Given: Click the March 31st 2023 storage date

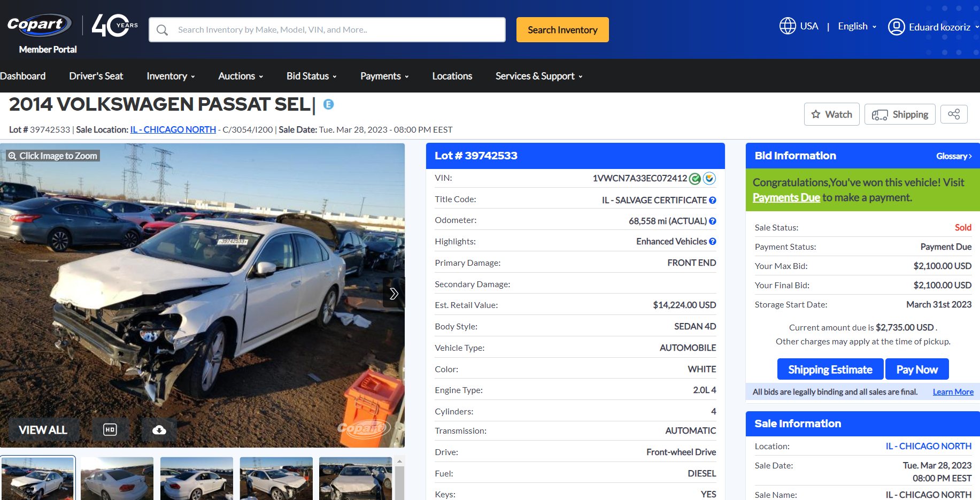Looking at the screenshot, I should [x=939, y=304].
